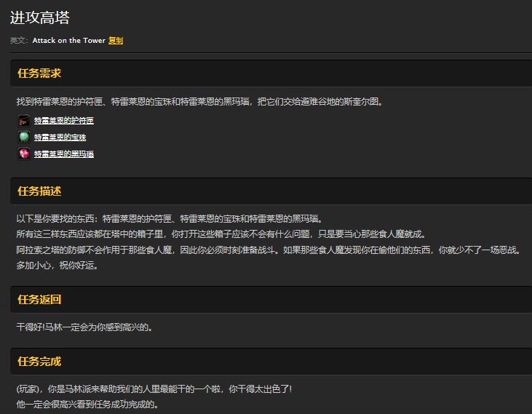Click the description line starting with 以下是你要找的东西
The width and height of the screenshot is (532, 414).
tap(168, 218)
